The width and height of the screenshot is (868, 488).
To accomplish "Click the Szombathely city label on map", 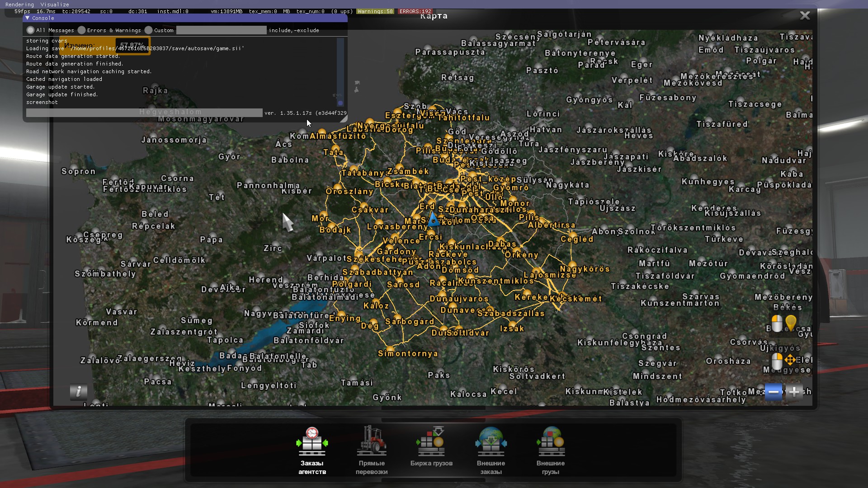I will (105, 274).
